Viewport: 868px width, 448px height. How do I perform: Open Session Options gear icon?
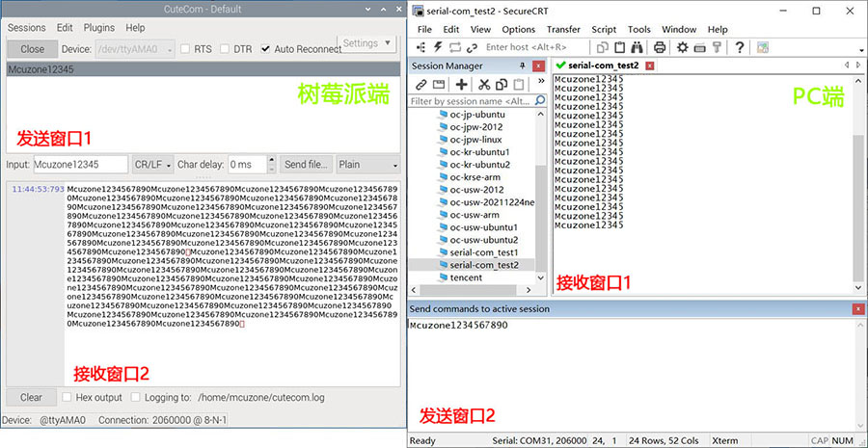(683, 47)
